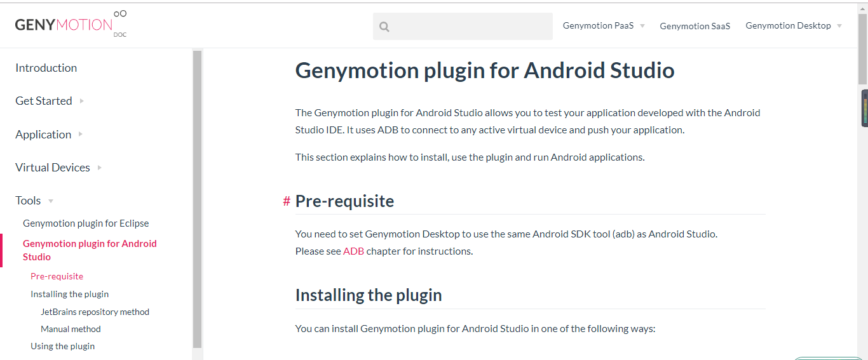868x360 pixels.
Task: Open the Introduction page in sidebar
Action: coord(46,68)
